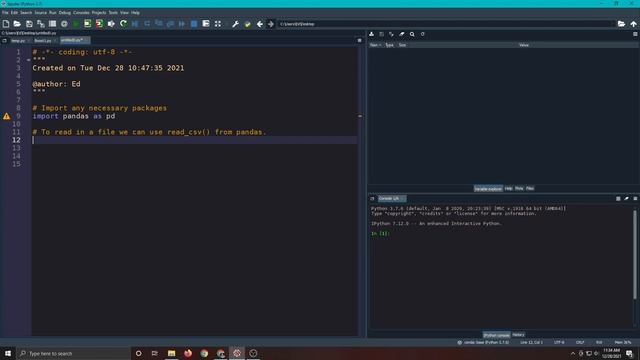Save all files toolbar icon
Screen dimensions: 640x360
(41, 24)
